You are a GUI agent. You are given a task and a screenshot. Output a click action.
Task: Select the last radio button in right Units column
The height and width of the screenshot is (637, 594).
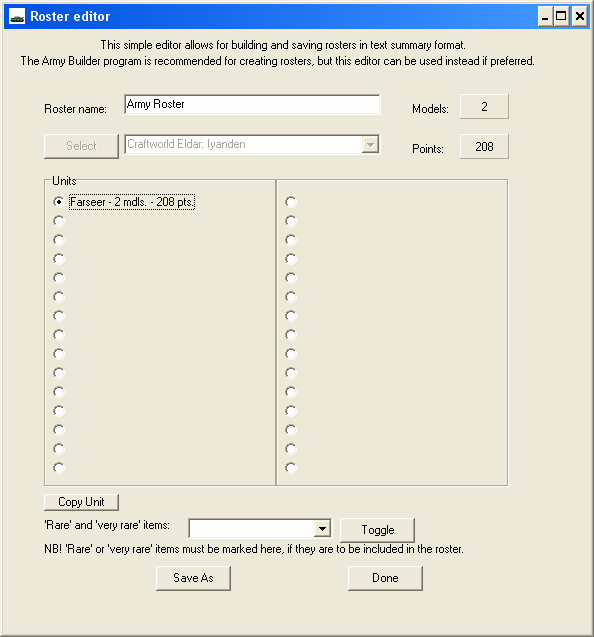point(291,468)
